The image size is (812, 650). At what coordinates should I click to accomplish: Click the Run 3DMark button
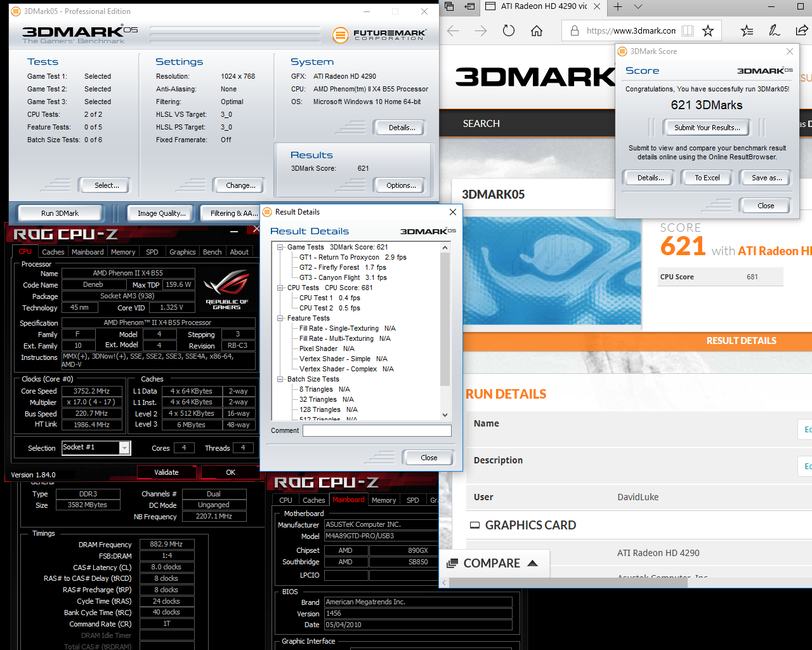point(60,213)
